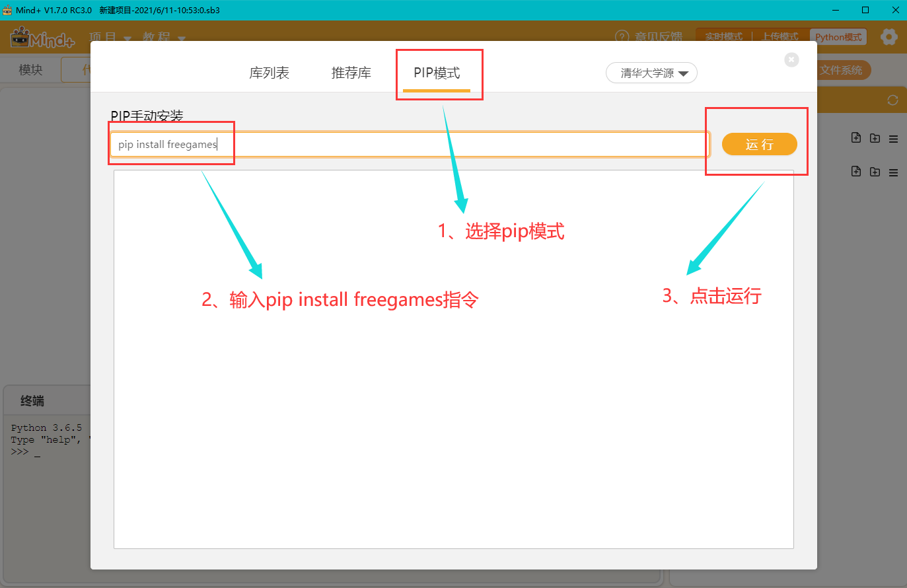Click new-file icon in top file row
The height and width of the screenshot is (588, 907).
(x=856, y=137)
